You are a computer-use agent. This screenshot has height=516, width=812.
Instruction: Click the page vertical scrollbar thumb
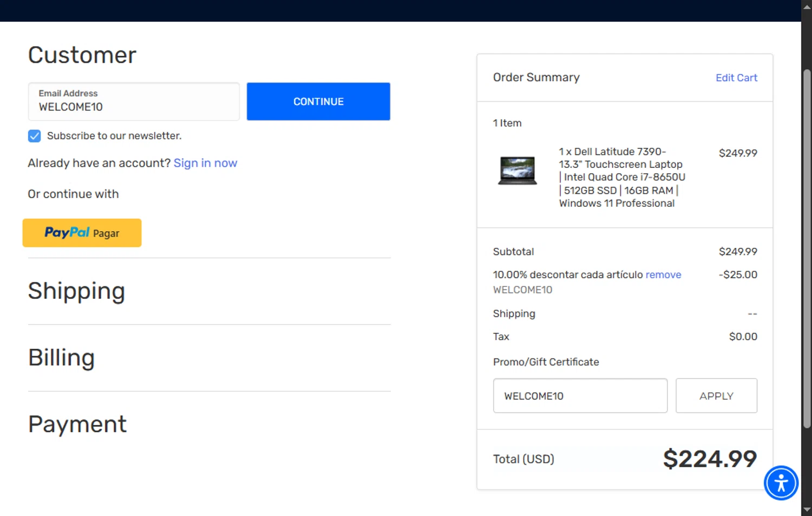[807, 249]
